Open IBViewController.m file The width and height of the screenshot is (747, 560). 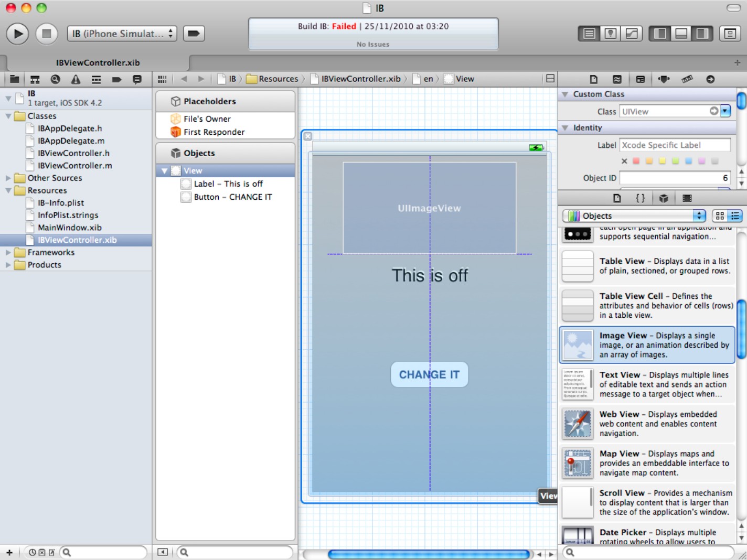[74, 166]
